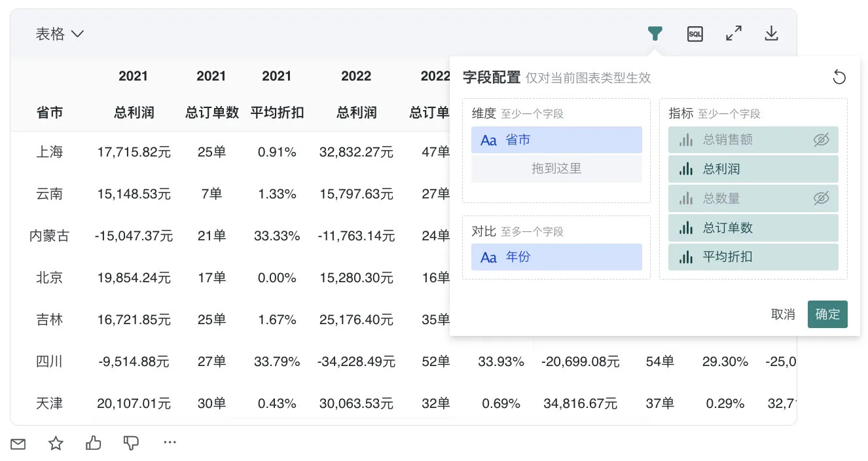The height and width of the screenshot is (461, 868).
Task: Click the filter funnel icon
Action: tap(655, 34)
